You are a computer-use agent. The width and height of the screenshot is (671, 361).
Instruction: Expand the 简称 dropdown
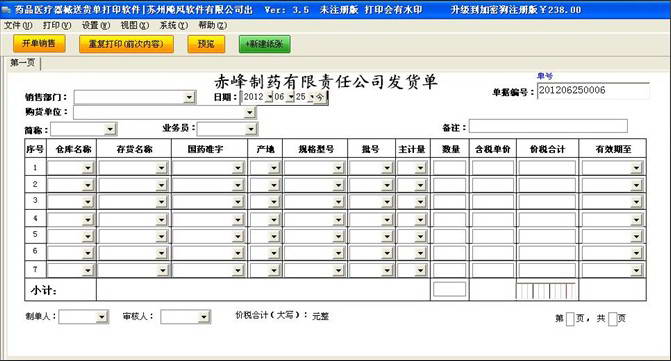point(110,129)
